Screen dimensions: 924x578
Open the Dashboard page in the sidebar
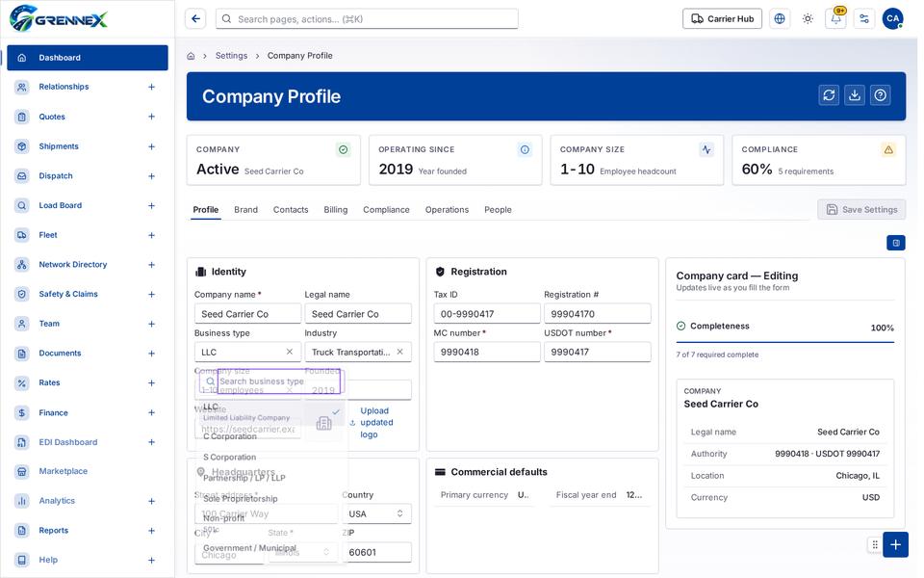[x=88, y=58]
